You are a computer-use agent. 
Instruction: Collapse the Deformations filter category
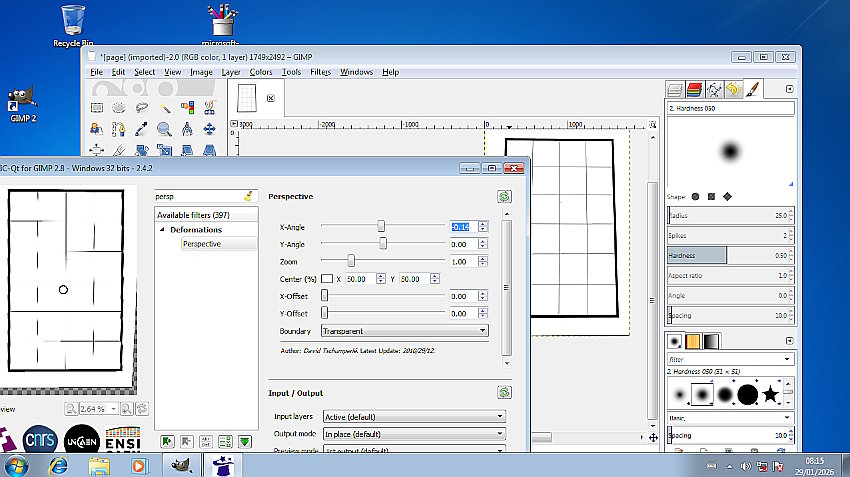[x=162, y=229]
